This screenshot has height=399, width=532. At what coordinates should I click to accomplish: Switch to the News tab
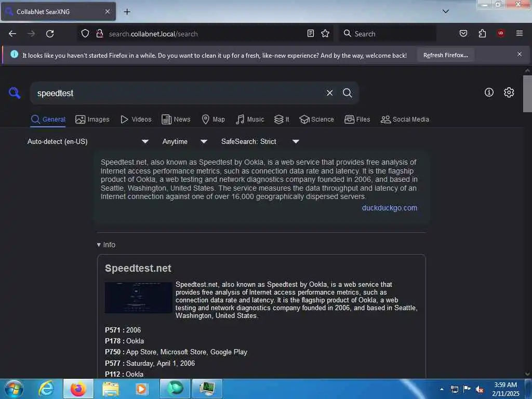point(176,119)
